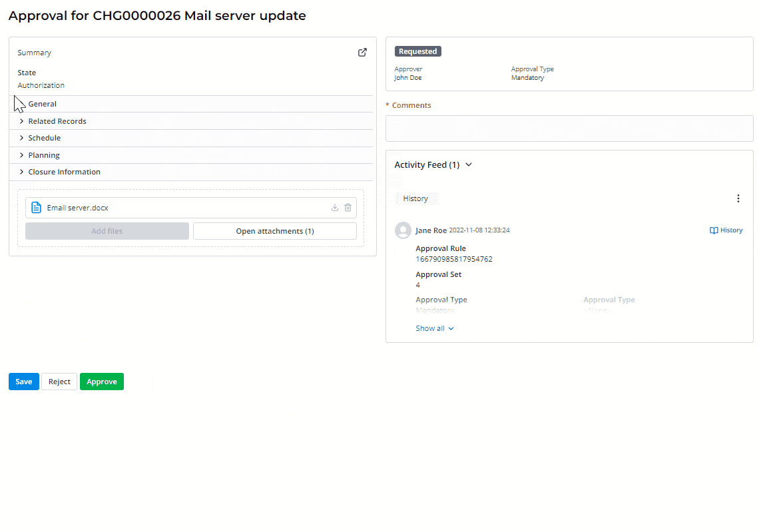Expand the Planning section
757x532 pixels.
pos(43,155)
